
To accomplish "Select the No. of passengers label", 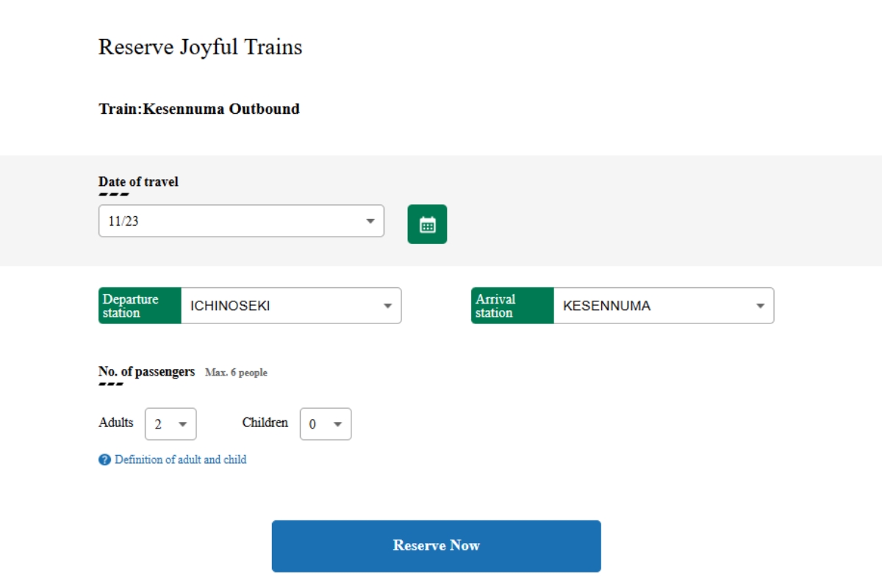I will 146,371.
